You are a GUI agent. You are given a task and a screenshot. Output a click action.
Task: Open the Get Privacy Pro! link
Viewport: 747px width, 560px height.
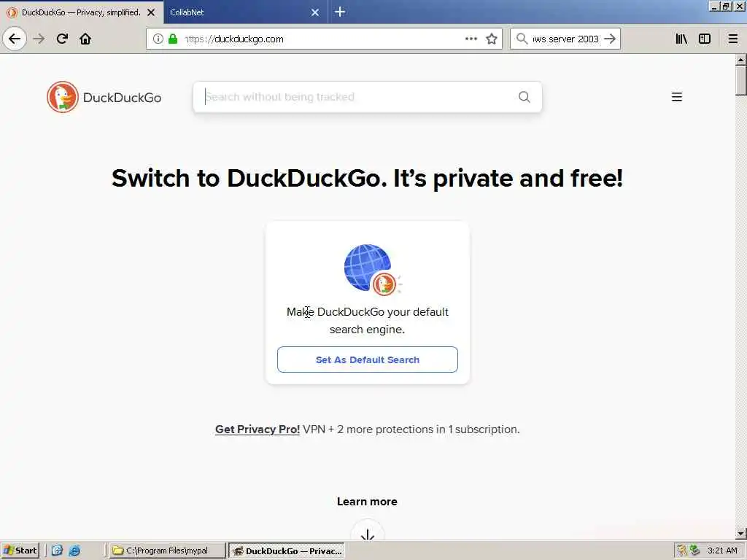258,429
